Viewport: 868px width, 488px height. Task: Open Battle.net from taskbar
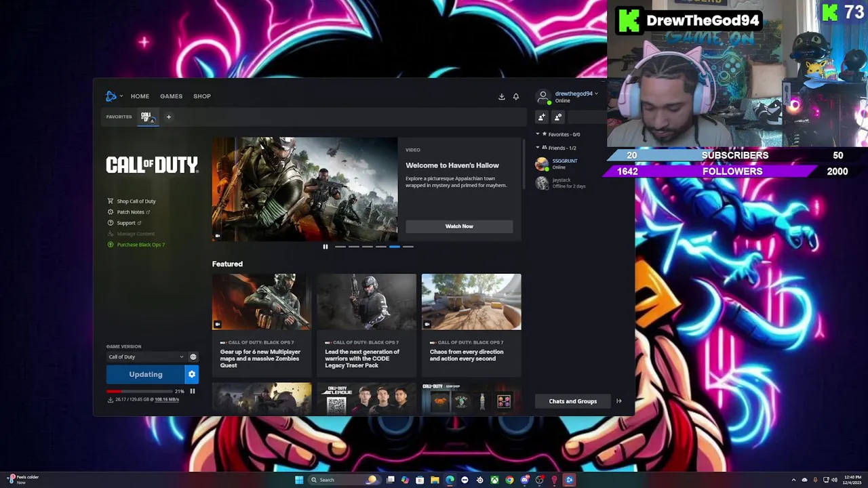pos(570,480)
